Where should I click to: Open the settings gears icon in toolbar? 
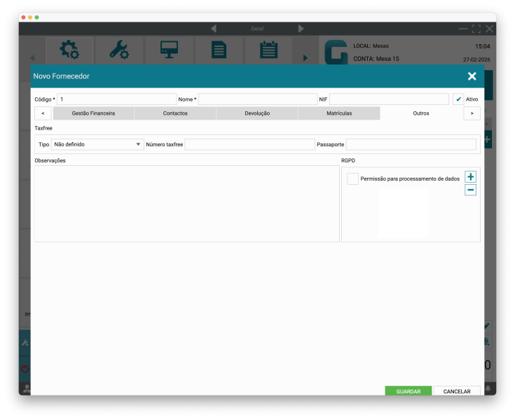(69, 50)
